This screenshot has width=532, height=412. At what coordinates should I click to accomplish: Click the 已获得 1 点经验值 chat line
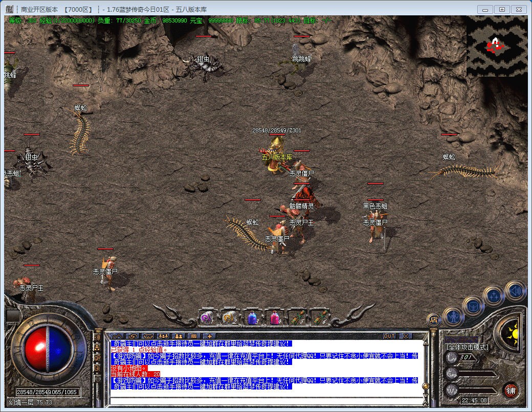coord(139,350)
